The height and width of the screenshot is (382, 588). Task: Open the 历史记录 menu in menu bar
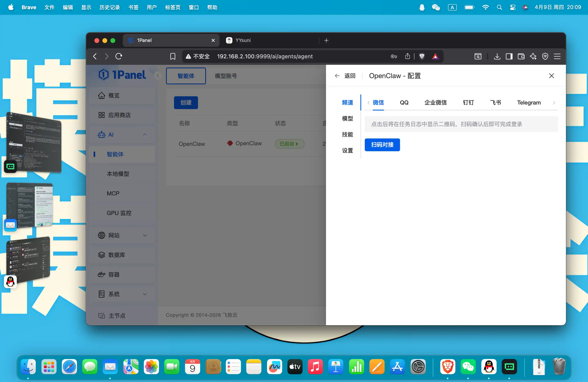pos(110,7)
